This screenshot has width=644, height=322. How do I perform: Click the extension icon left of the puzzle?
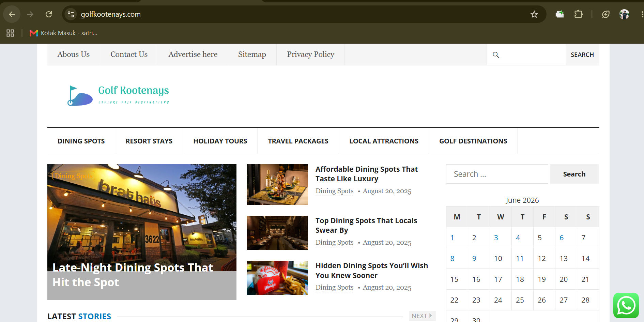click(x=559, y=14)
